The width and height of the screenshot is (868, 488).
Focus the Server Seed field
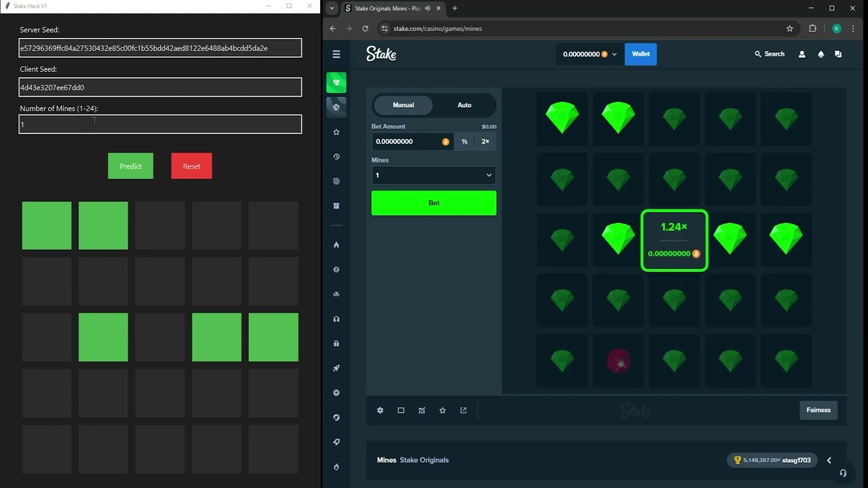tap(160, 48)
